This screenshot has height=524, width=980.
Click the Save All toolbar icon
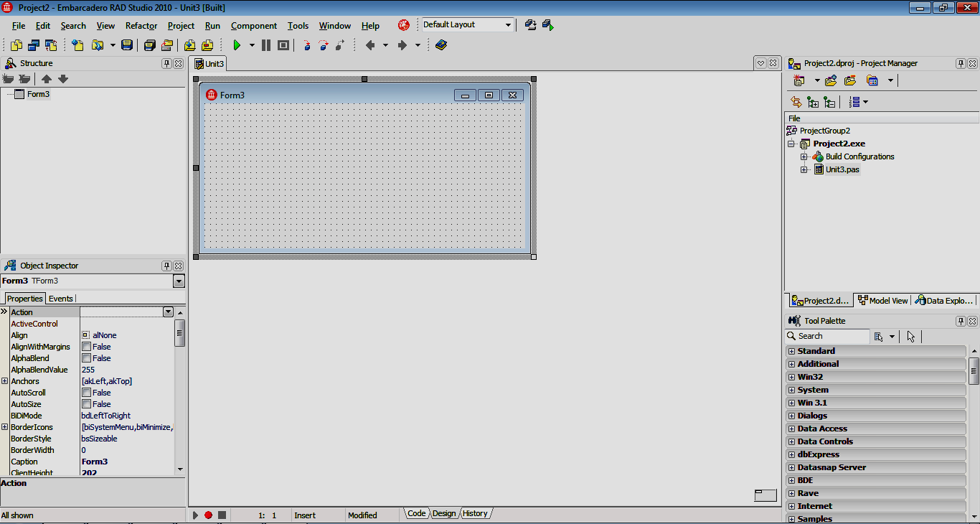149,45
